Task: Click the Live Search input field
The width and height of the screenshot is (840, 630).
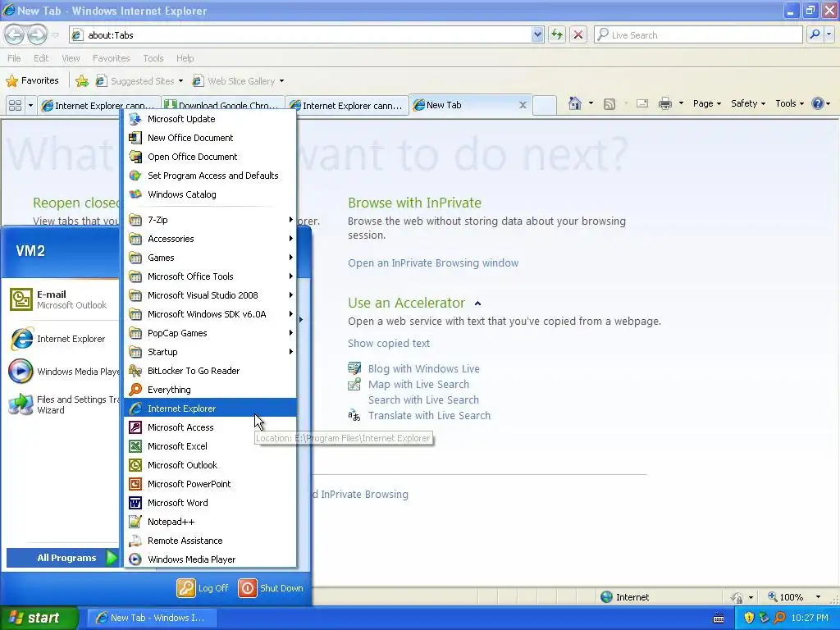Action: click(698, 34)
